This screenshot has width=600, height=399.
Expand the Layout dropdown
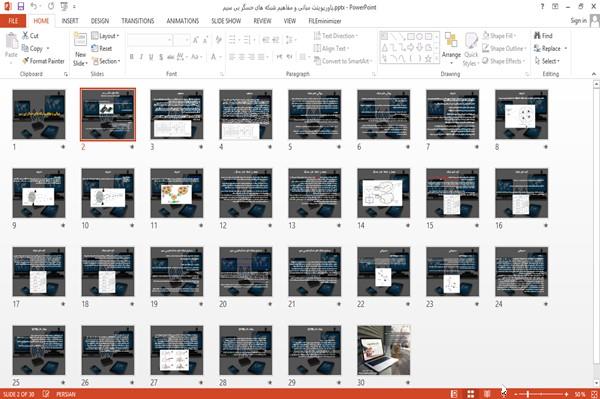pos(105,36)
